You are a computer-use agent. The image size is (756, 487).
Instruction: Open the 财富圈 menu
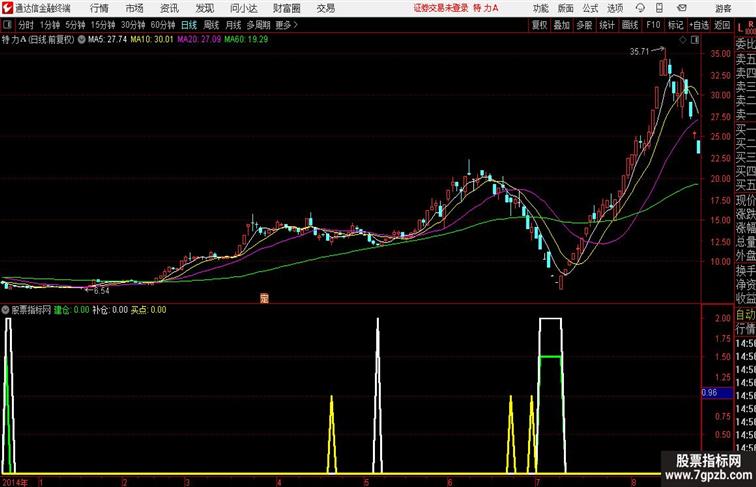coord(287,8)
